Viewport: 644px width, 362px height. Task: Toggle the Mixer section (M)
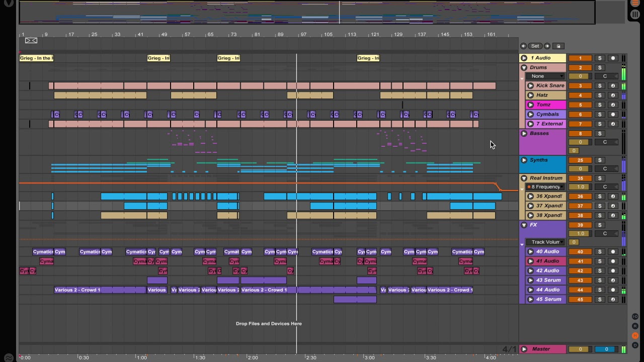pos(635,336)
